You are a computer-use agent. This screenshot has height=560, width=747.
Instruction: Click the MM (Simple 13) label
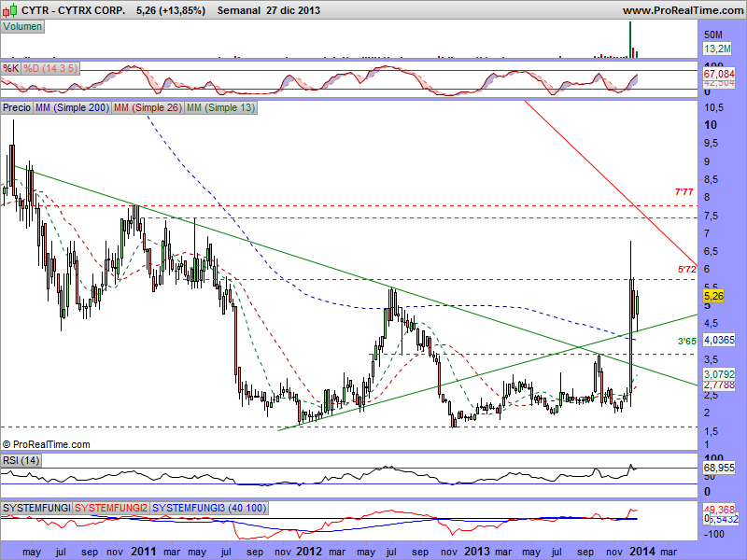[x=220, y=107]
